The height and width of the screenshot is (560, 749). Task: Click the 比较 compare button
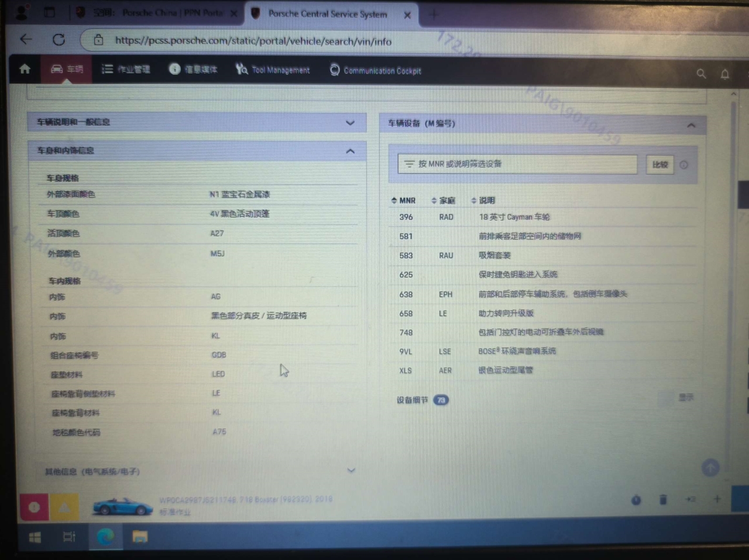pyautogui.click(x=659, y=165)
